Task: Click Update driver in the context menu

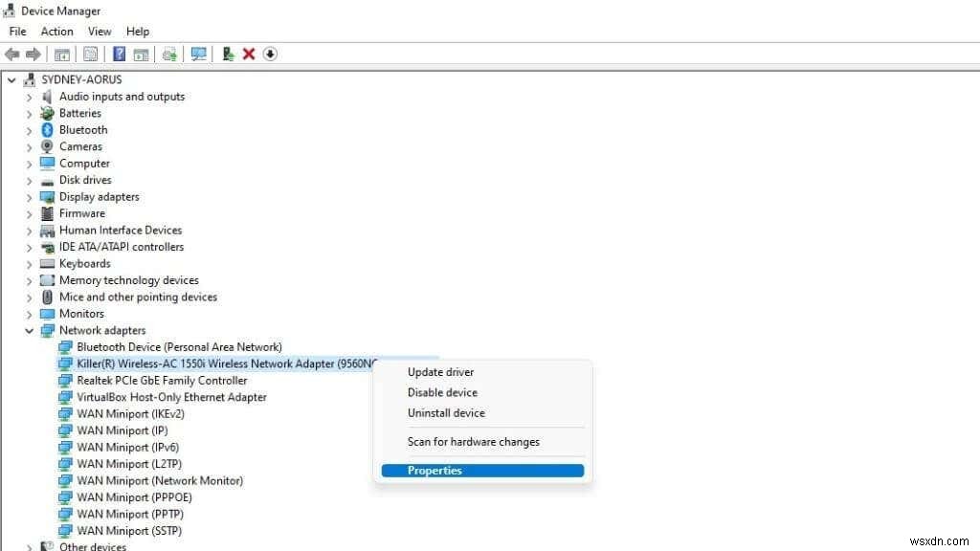Action: pos(440,372)
